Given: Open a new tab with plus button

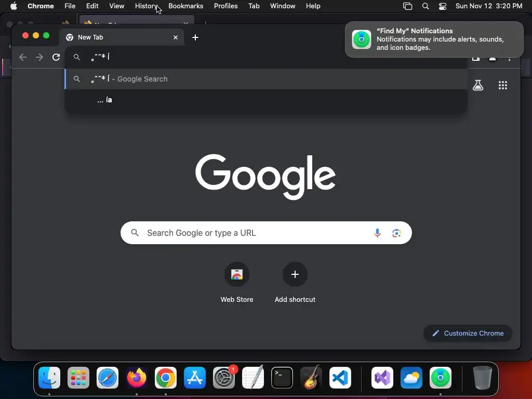Looking at the screenshot, I should point(195,37).
